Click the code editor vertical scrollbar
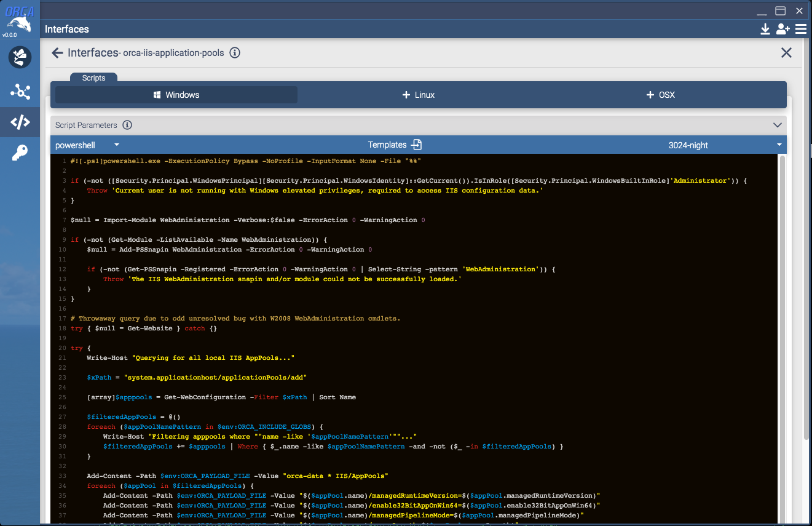Screen dimensions: 812x526 [x=782, y=338]
